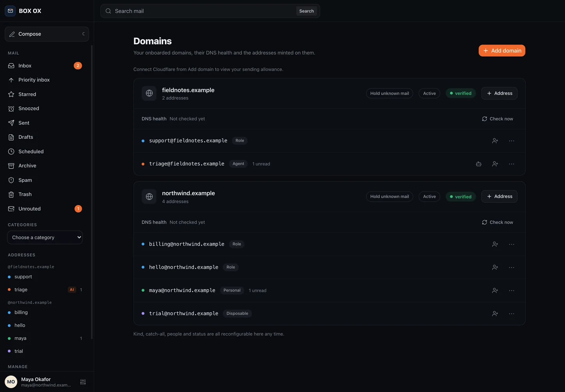Click the Search button in the search bar
This screenshot has height=392, width=565.
pos(306,11)
